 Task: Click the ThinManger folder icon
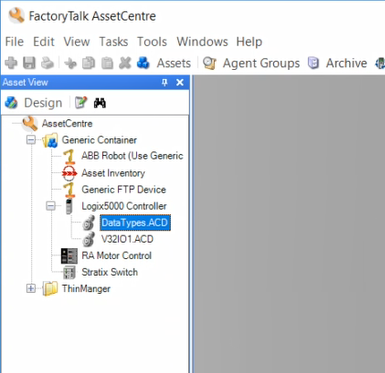[50, 288]
